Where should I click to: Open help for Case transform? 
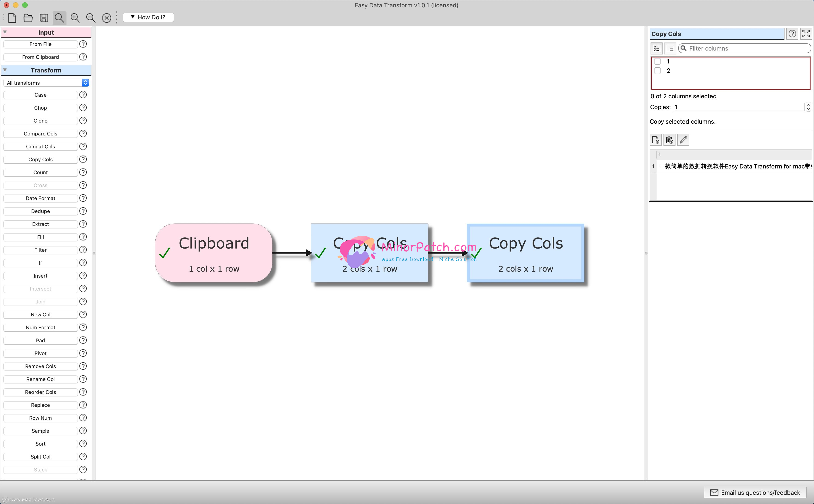[83, 95]
